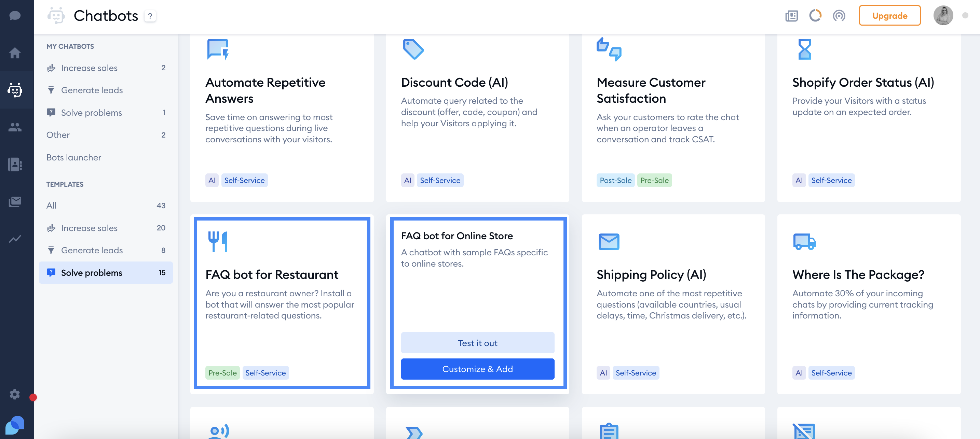This screenshot has width=980, height=439.
Task: Click the thumbs up/down satisfaction icon
Action: (609, 49)
